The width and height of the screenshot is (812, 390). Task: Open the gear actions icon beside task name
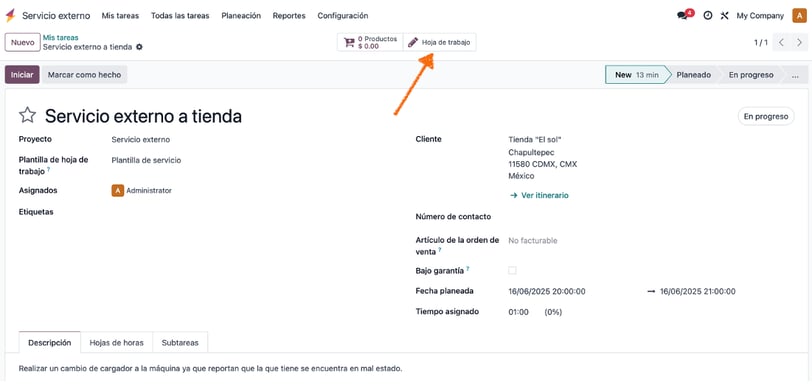(x=139, y=47)
